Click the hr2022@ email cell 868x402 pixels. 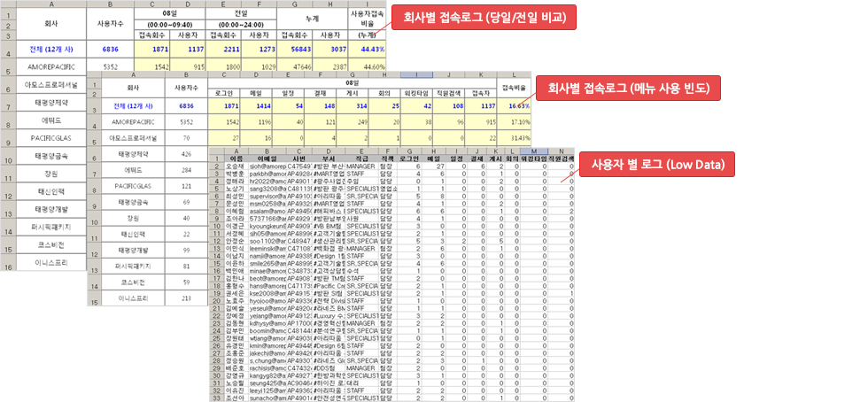click(x=267, y=181)
